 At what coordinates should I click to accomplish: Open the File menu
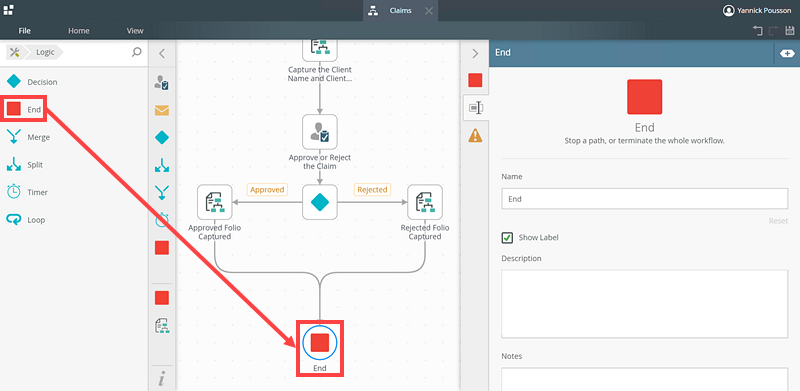coord(24,31)
